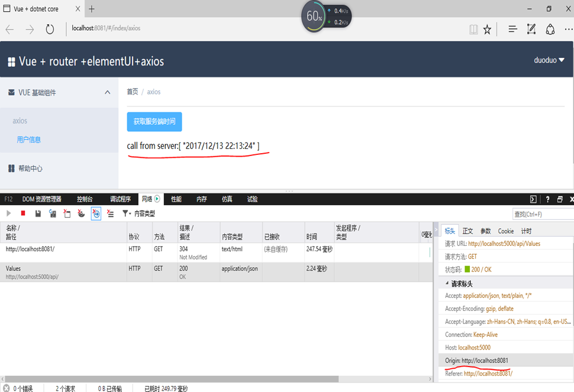Collapse the 请求标头 section triangle
The height and width of the screenshot is (392, 574).
(x=447, y=283)
